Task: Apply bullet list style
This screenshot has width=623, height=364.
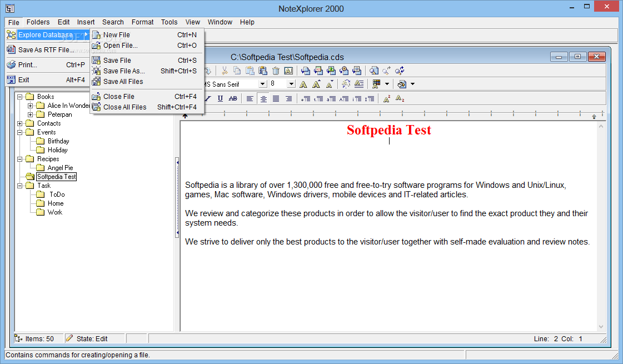Action: [x=306, y=98]
